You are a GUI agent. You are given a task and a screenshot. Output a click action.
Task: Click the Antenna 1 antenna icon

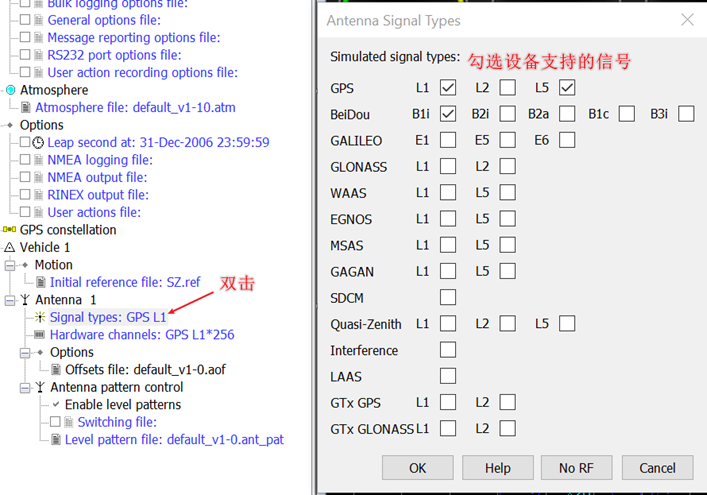[25, 300]
